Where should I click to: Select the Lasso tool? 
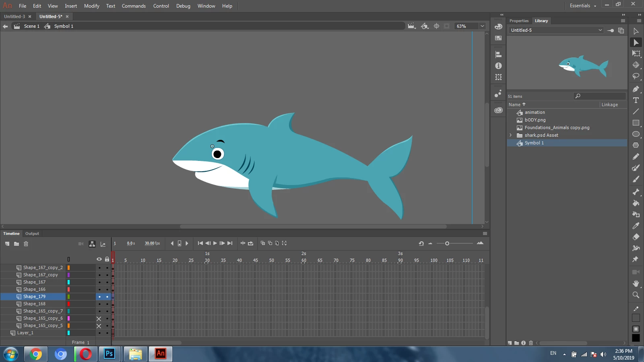coord(636,76)
